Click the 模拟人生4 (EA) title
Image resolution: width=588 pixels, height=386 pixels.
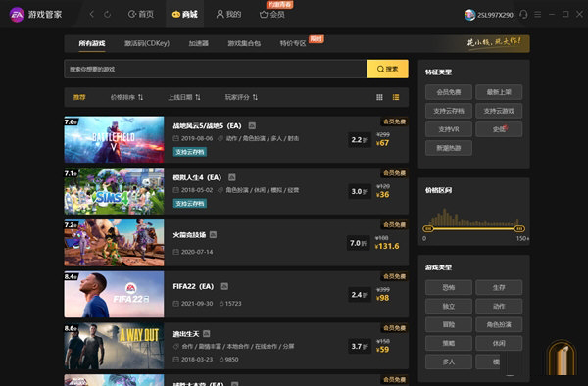coord(197,177)
